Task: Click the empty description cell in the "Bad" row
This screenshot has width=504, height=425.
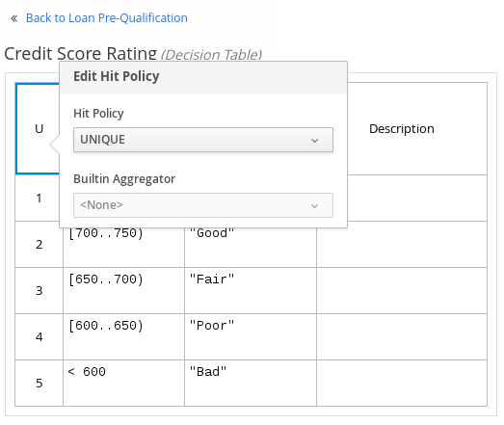Action: 402,384
